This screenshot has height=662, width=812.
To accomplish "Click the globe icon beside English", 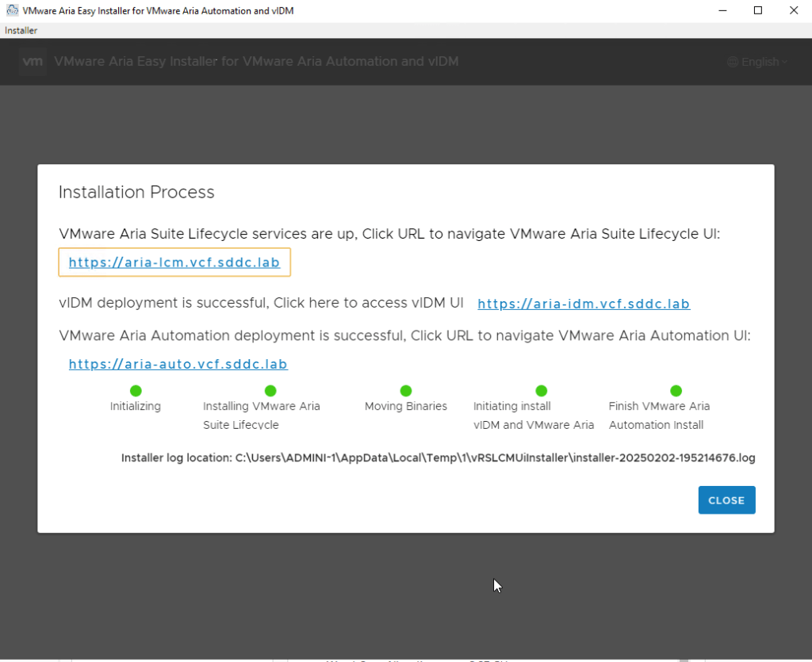I will (732, 62).
